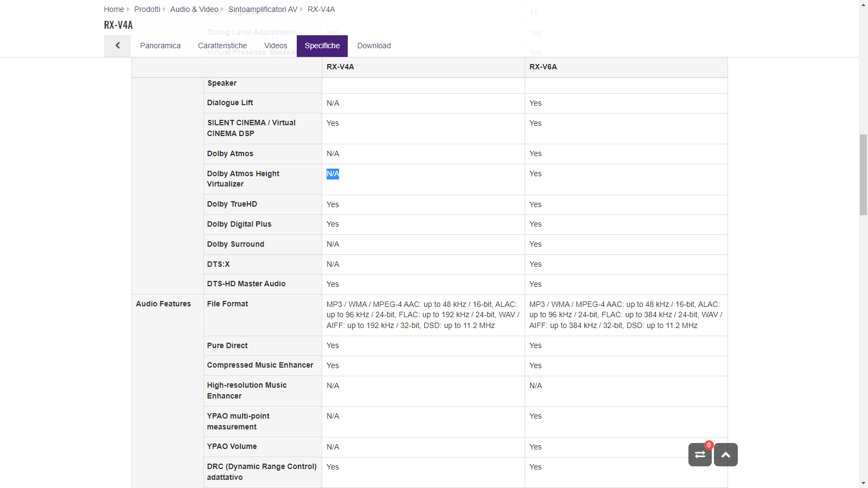This screenshot has height=488, width=868.
Task: Click RX-V6A Yes for YPAO multi-point measurement
Action: pos(535,416)
